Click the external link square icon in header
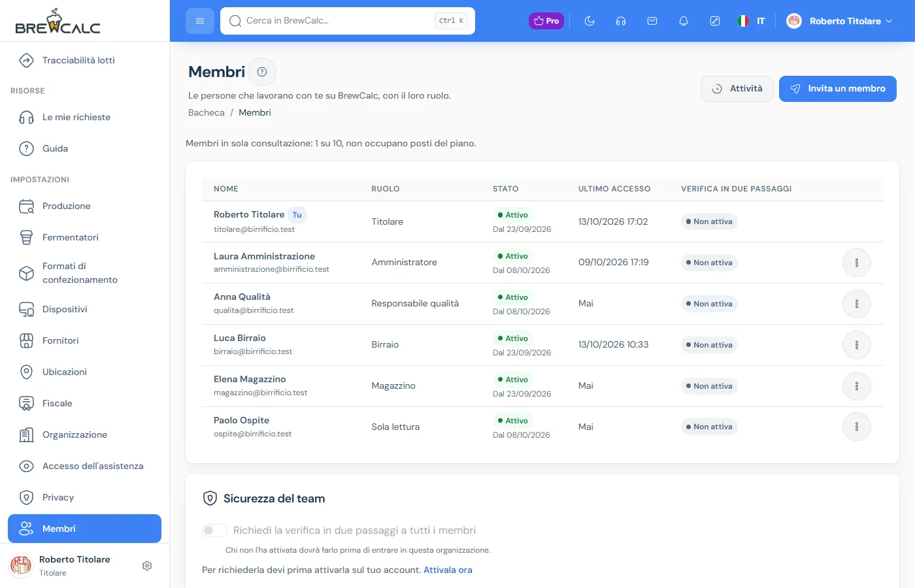The image size is (915, 588). coord(715,21)
